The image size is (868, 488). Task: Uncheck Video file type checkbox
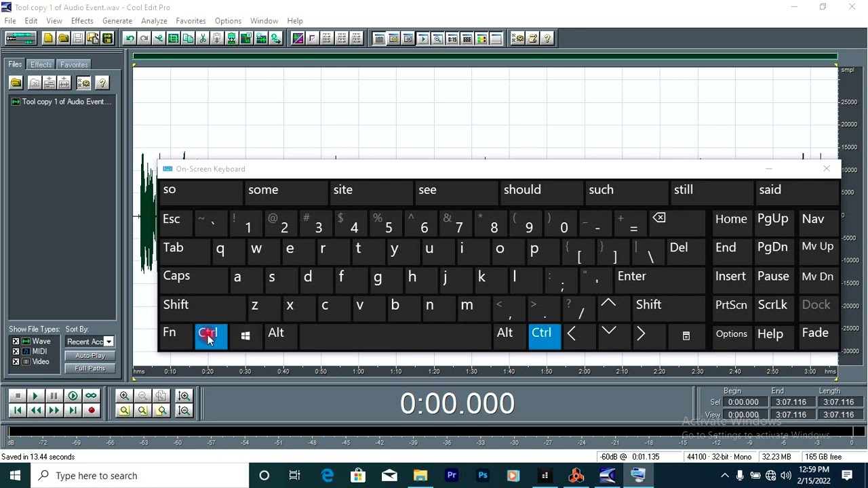[x=16, y=362]
